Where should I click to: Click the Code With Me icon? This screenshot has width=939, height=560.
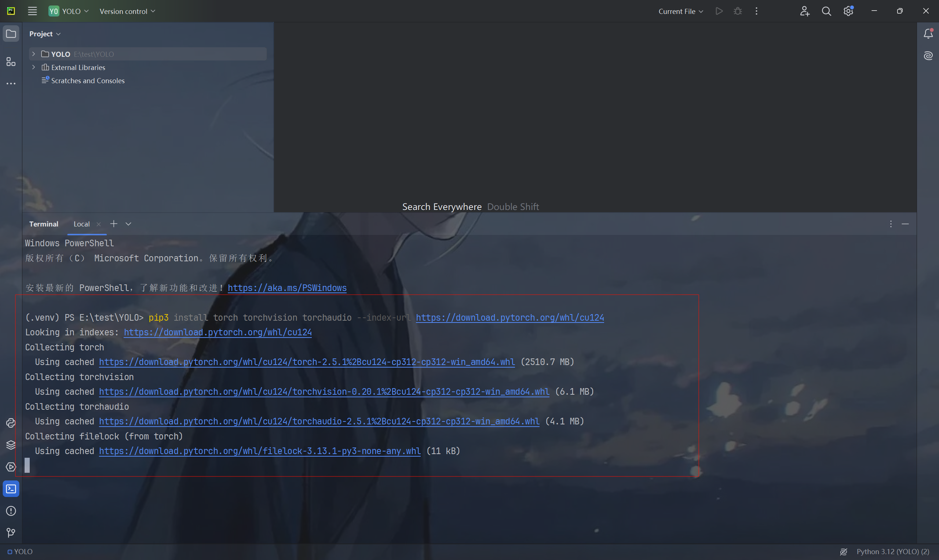(805, 11)
